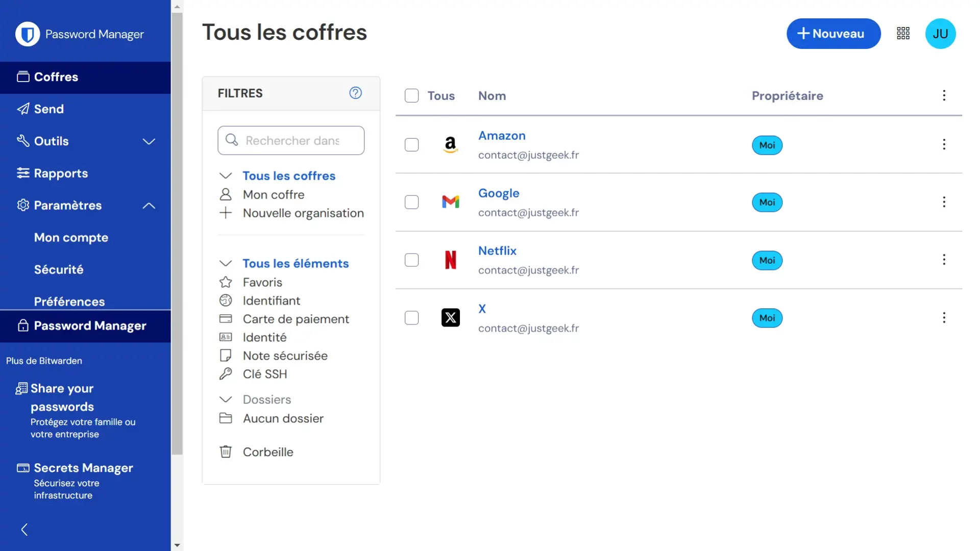The height and width of the screenshot is (551, 980).
Task: Open Coffres from the sidebar menu
Action: 56,77
